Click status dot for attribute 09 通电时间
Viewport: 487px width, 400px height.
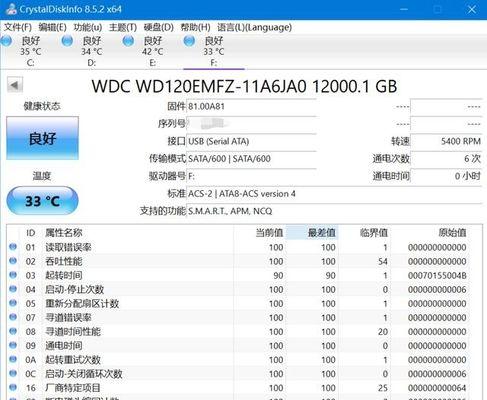click(x=13, y=345)
